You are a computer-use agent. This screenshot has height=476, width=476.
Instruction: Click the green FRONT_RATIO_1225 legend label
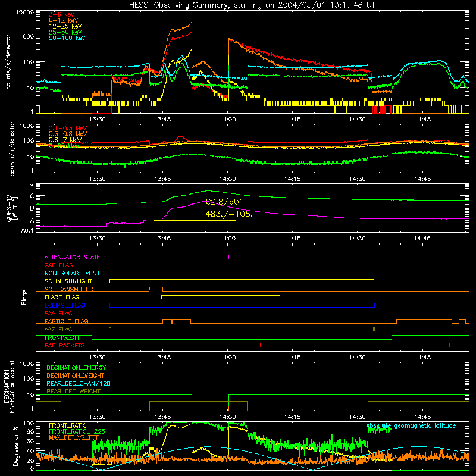click(x=77, y=431)
